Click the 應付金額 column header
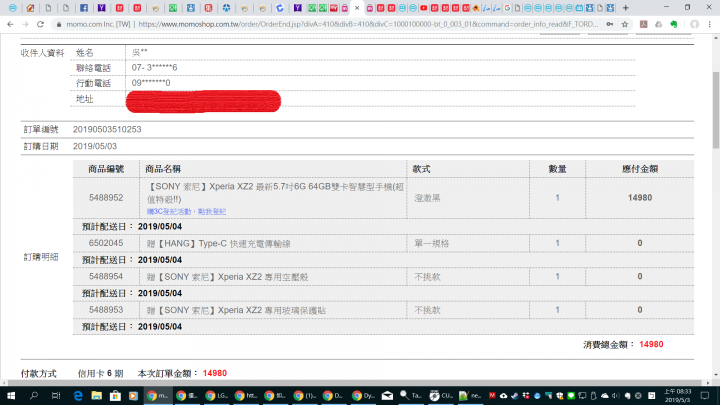Image resolution: width=720 pixels, height=405 pixels. 640,169
